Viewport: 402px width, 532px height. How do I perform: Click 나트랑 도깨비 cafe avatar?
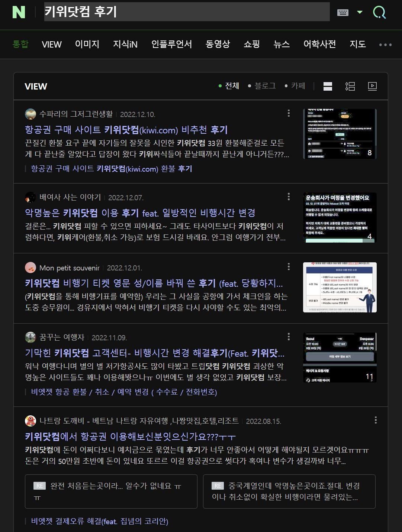click(x=30, y=421)
